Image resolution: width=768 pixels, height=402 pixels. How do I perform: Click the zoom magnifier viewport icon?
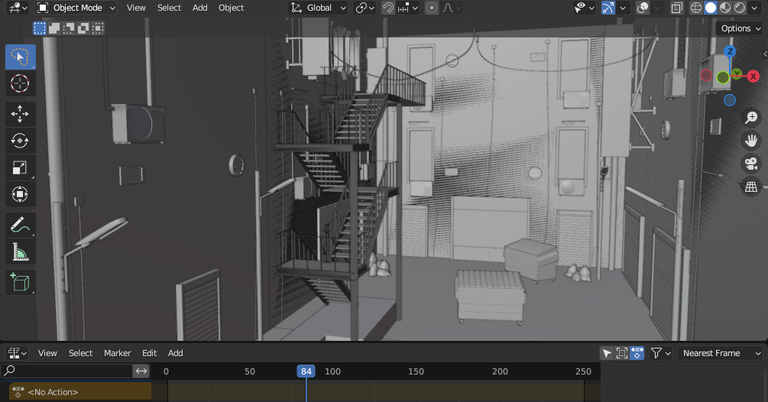[751, 118]
